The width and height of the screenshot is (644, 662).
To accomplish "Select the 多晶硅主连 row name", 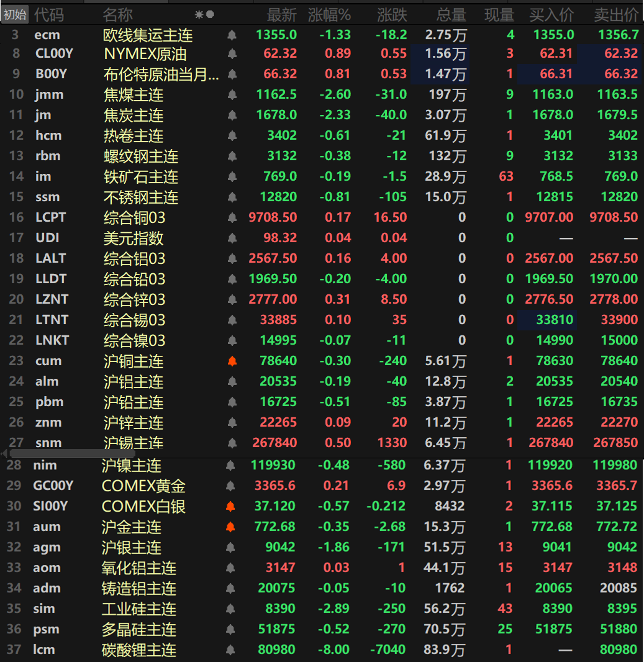I will (x=139, y=630).
